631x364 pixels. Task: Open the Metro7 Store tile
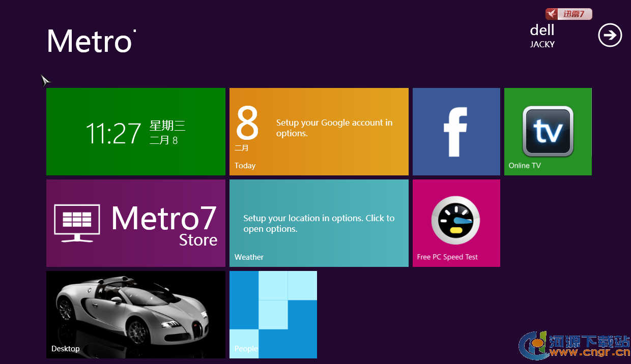point(136,223)
